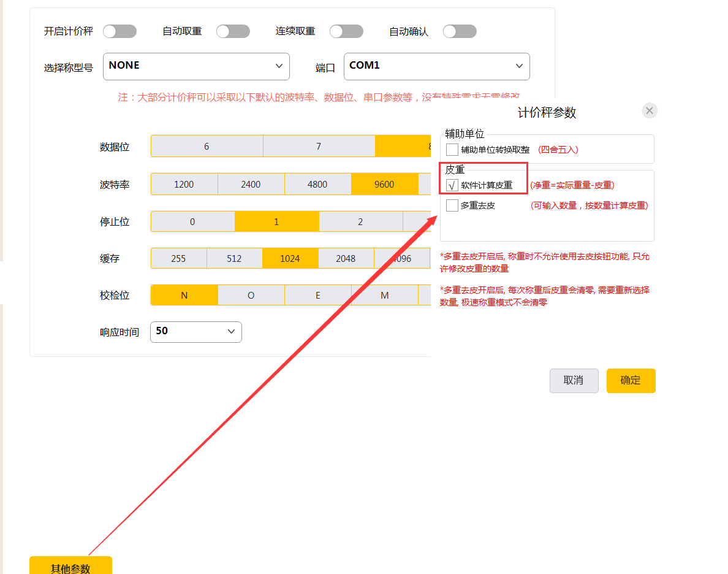Tick the 多重去皮 checkbox
Screen dimensions: 728x574
[x=452, y=205]
